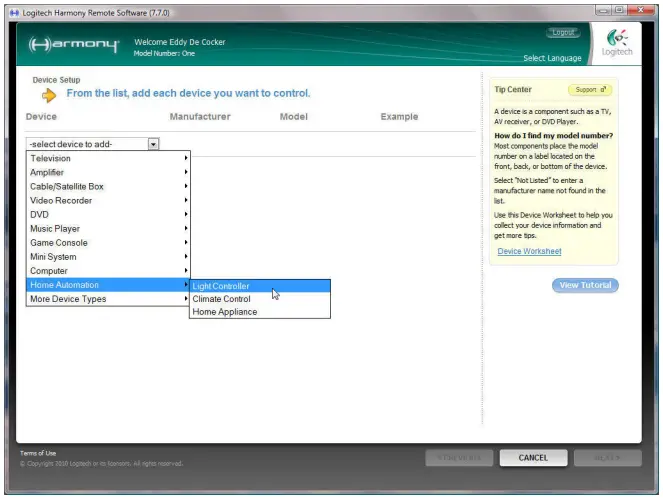
Task: Click the Device column header
Action: (x=41, y=116)
